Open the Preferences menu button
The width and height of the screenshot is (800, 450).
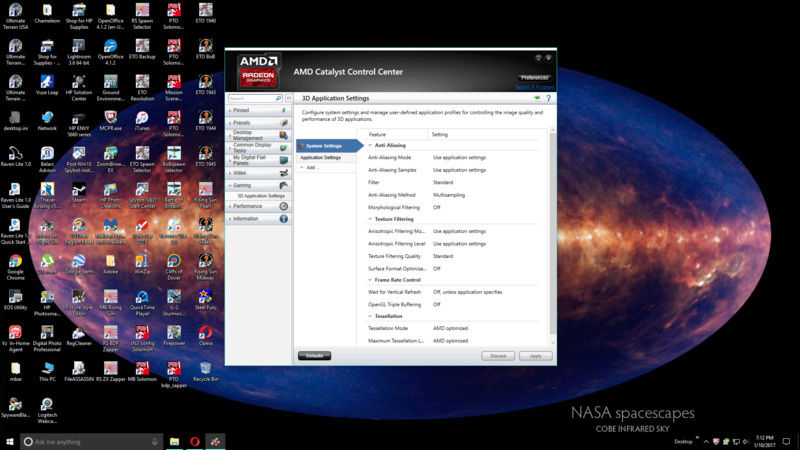coord(535,78)
